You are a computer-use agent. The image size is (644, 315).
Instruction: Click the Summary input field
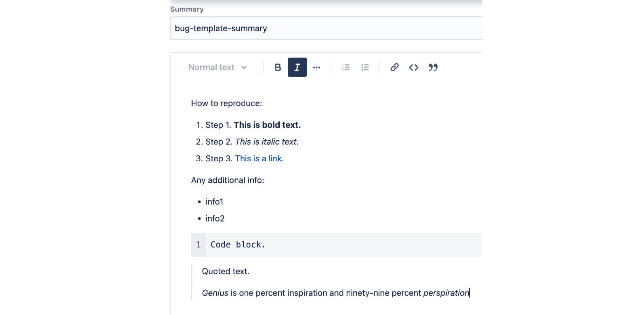(326, 28)
